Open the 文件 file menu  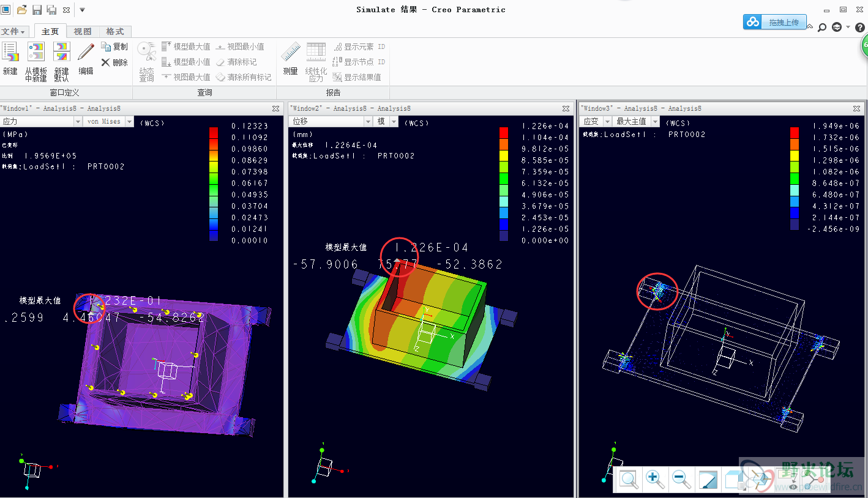coord(13,31)
